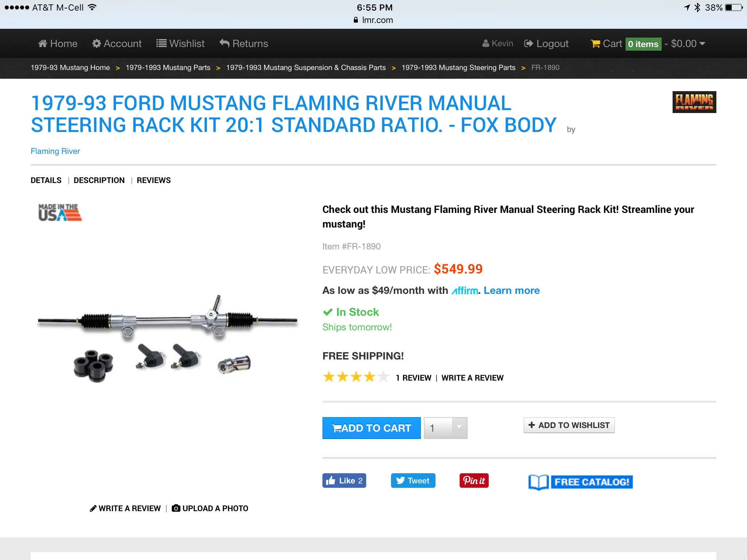Open the Wishlist menu item
The image size is (747, 560).
point(181,44)
